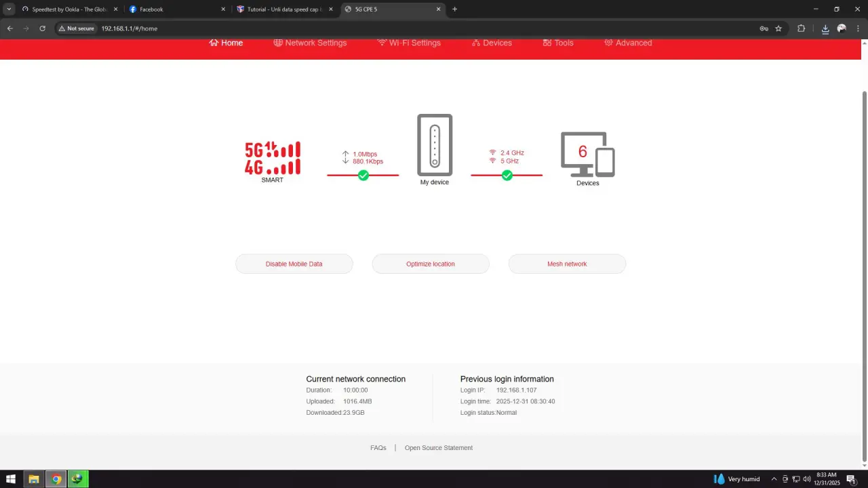
Task: Open Very humid weather widget
Action: click(x=736, y=479)
